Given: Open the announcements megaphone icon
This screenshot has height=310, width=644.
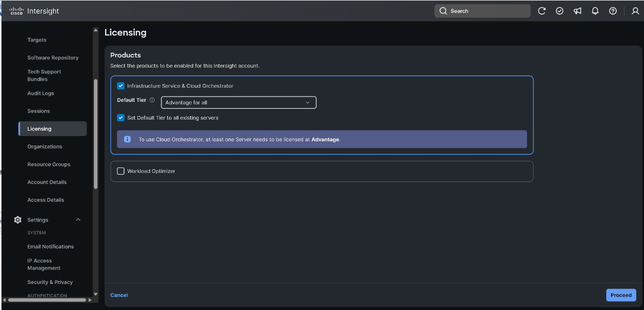Looking at the screenshot, I should 577,11.
